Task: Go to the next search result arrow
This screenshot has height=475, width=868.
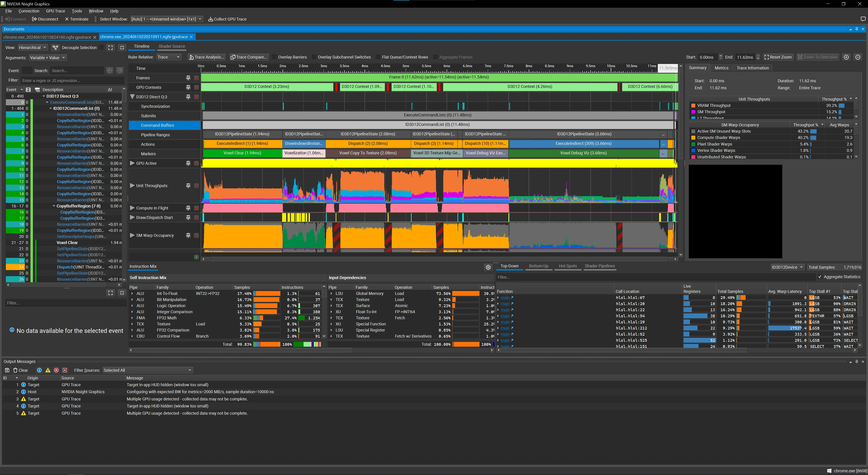Action: click(120, 71)
